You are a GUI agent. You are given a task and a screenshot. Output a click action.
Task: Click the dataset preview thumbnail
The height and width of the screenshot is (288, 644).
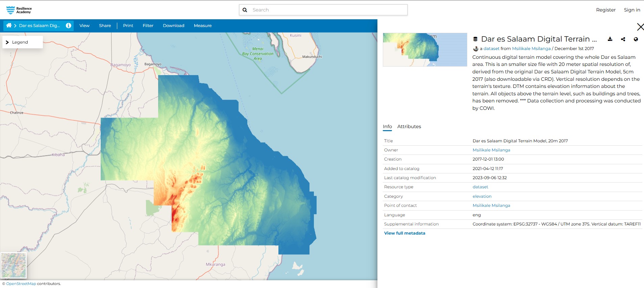425,50
